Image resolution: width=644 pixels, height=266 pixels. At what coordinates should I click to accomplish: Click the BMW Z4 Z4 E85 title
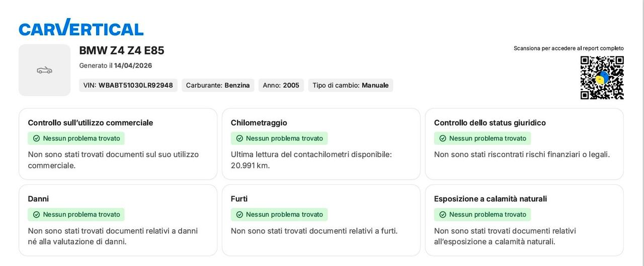tap(122, 50)
